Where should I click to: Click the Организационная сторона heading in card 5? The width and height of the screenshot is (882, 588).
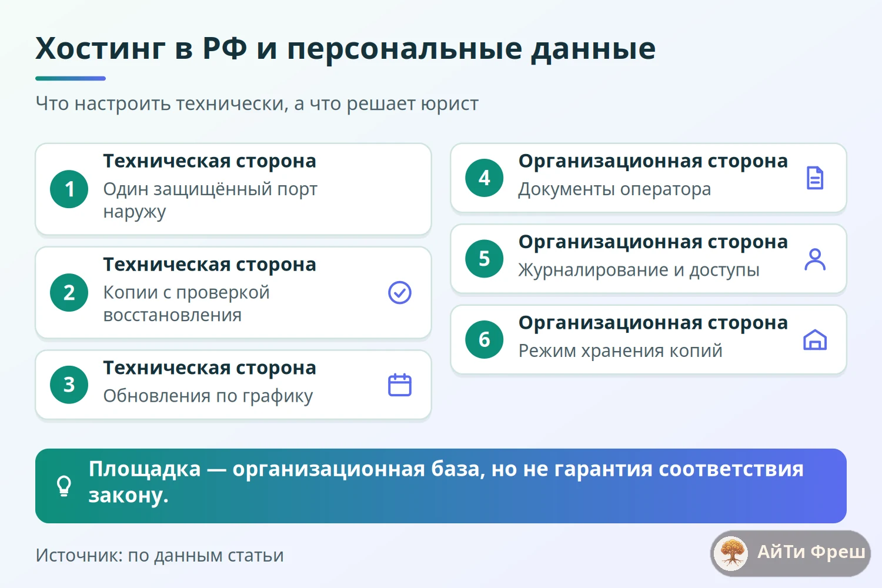click(653, 242)
